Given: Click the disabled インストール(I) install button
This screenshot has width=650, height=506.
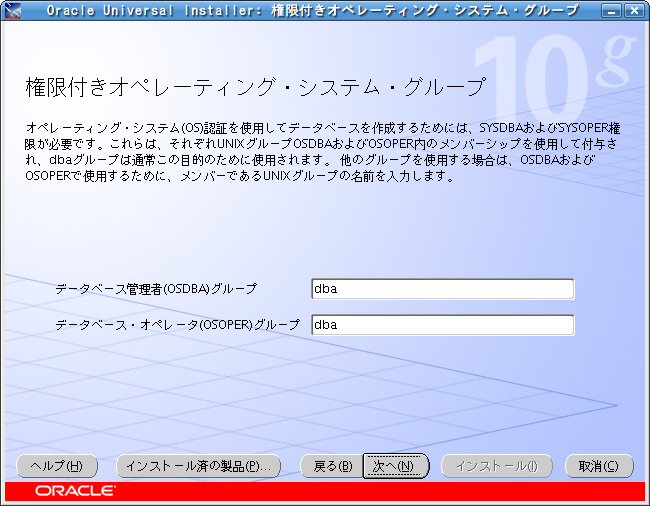Looking at the screenshot, I should pos(497,466).
